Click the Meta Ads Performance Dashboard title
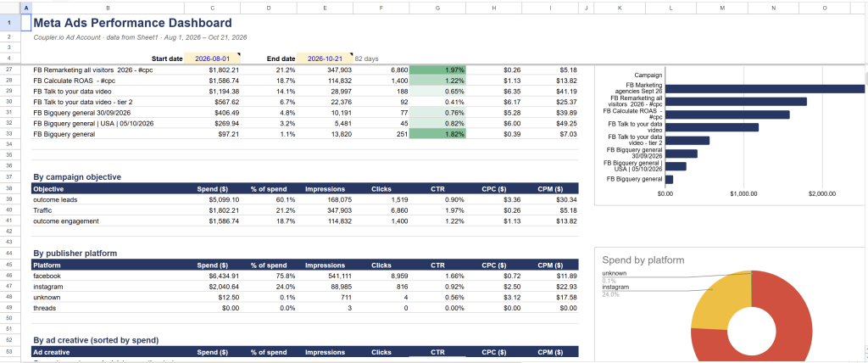The width and height of the screenshot is (868, 363). tap(132, 23)
